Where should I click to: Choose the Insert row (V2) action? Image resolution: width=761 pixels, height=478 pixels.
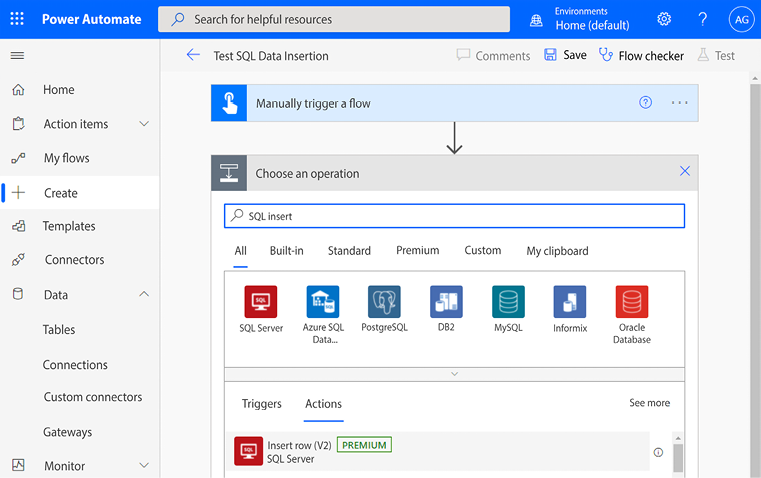pyautogui.click(x=437, y=451)
